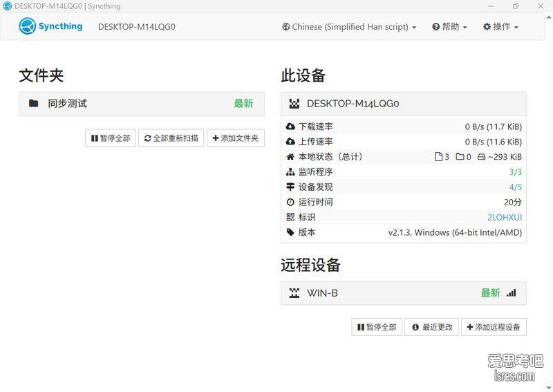The height and width of the screenshot is (392, 553).
Task: Click the Syncthing logo in navbar
Action: point(50,26)
